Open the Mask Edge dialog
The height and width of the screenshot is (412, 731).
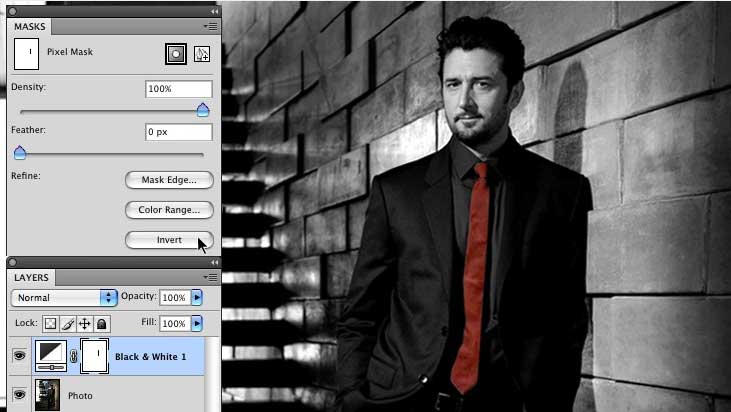pyautogui.click(x=169, y=180)
